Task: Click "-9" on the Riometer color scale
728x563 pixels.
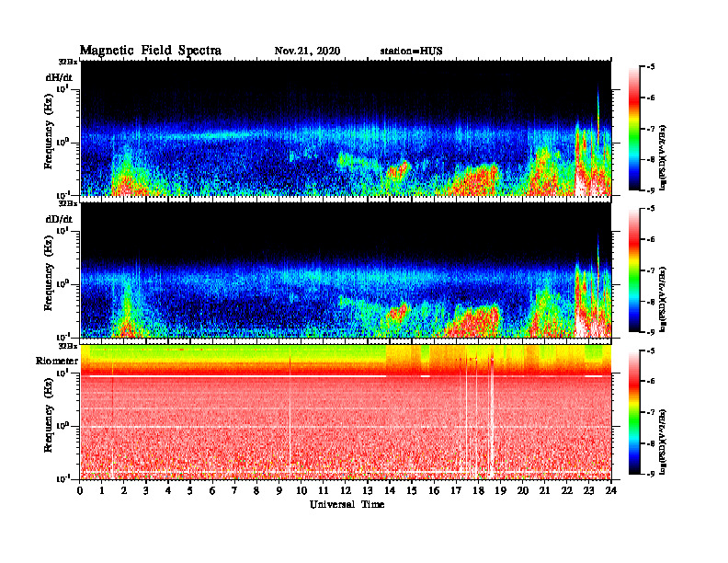Action: (x=650, y=474)
